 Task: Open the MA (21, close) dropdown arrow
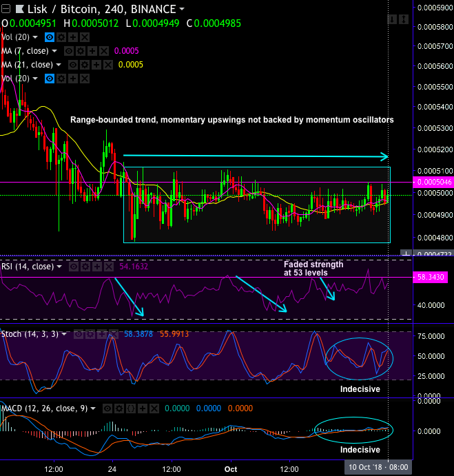point(59,65)
